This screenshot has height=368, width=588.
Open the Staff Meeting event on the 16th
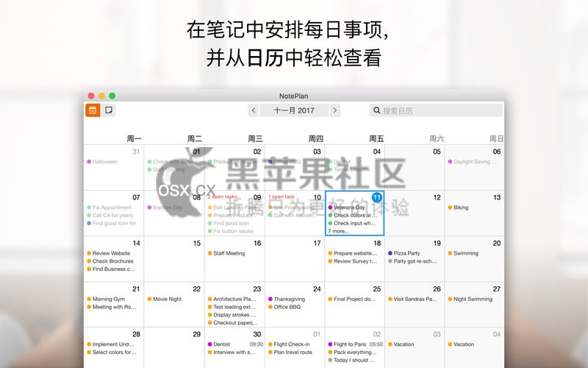click(x=226, y=253)
